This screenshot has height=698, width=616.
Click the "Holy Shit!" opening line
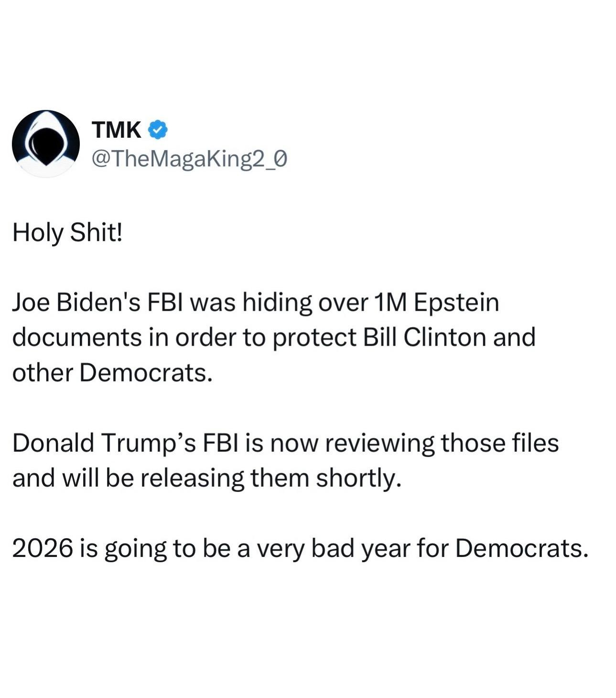click(x=67, y=233)
